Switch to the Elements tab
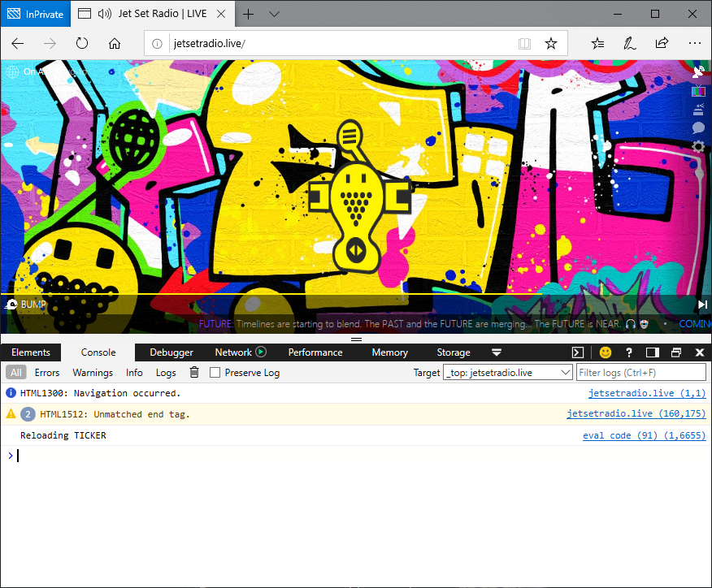The image size is (712, 588). pos(31,352)
